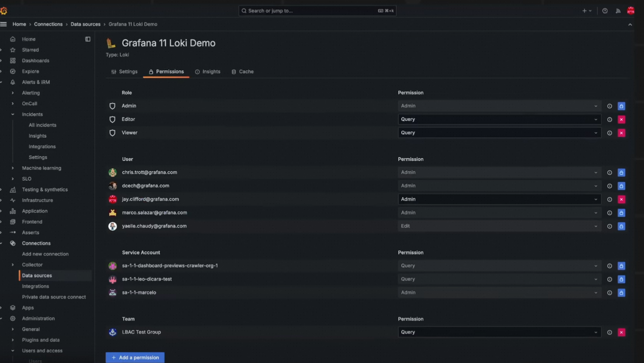Open Explore in the sidebar
This screenshot has height=363, width=644.
coord(31,71)
